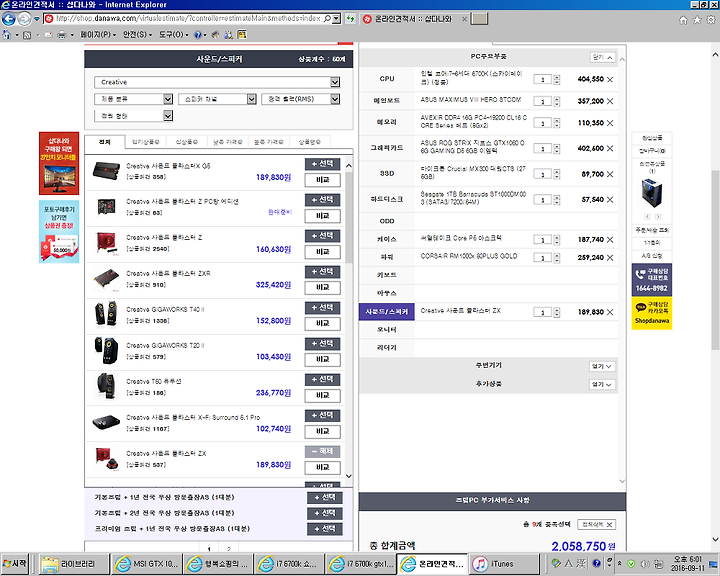Expand the additional products section at the bottom
This screenshot has height=576, width=720.
pyautogui.click(x=602, y=384)
